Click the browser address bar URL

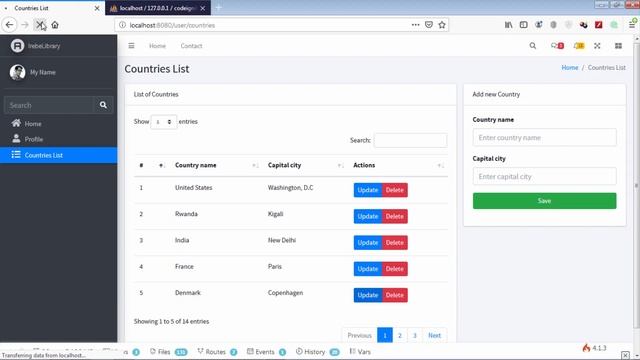tap(172, 25)
